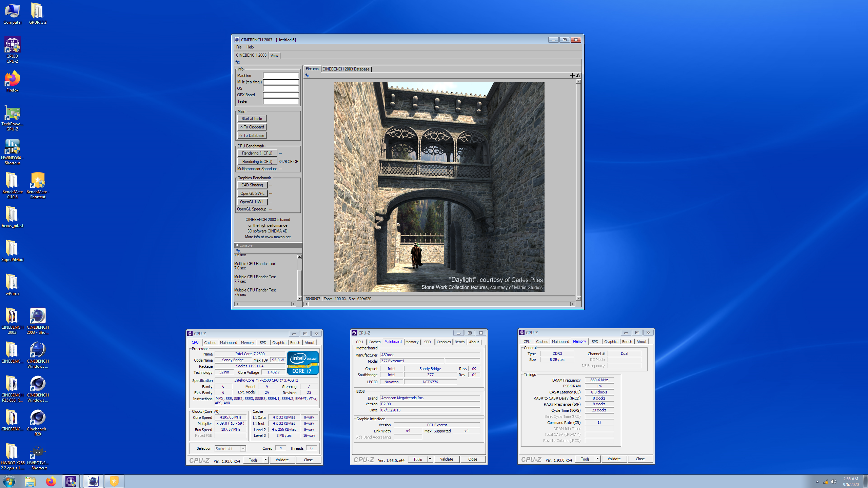The width and height of the screenshot is (868, 488).
Task: Click the MHz (real freq.) input field
Action: coord(281,82)
